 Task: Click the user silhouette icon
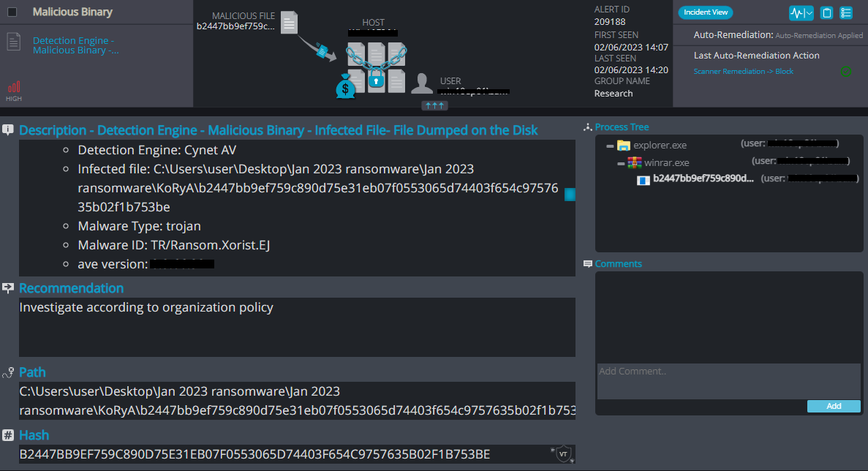[422, 83]
